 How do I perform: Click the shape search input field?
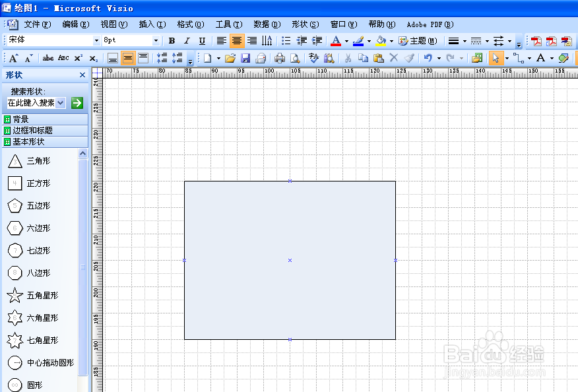tap(36, 103)
